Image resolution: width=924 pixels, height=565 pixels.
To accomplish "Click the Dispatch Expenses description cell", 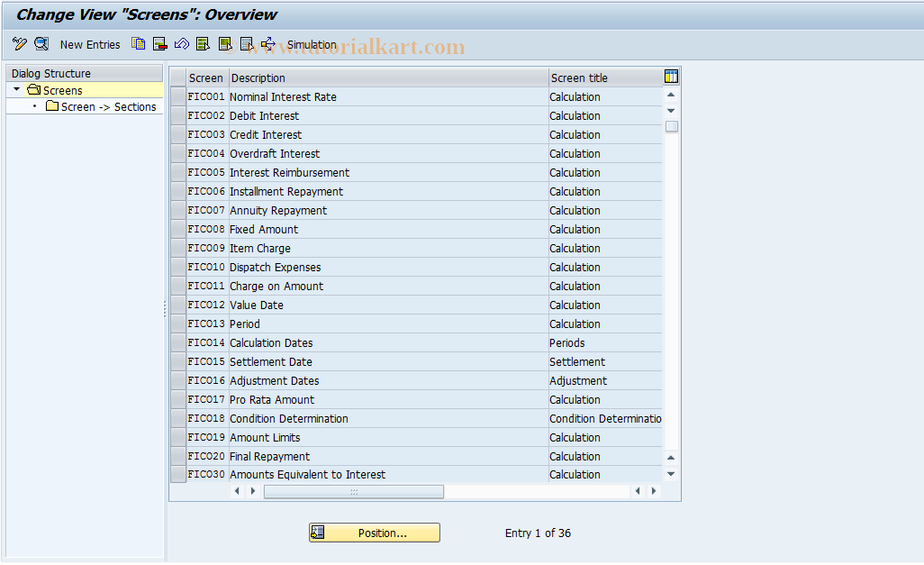I will 388,267.
